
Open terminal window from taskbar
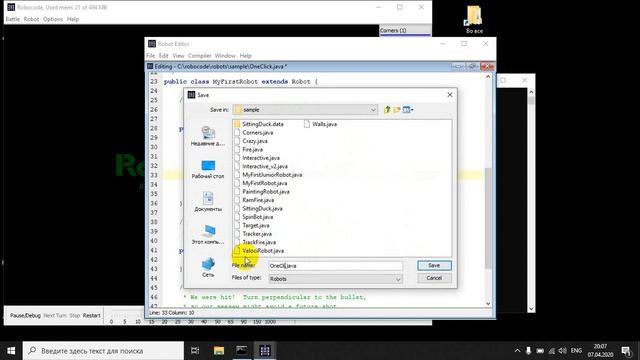tap(242, 351)
